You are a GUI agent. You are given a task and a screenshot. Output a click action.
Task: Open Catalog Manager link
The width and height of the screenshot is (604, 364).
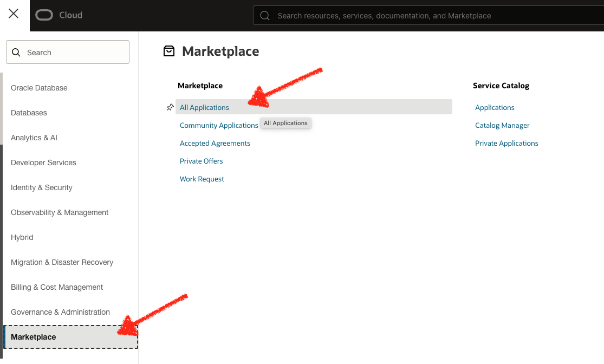click(502, 125)
